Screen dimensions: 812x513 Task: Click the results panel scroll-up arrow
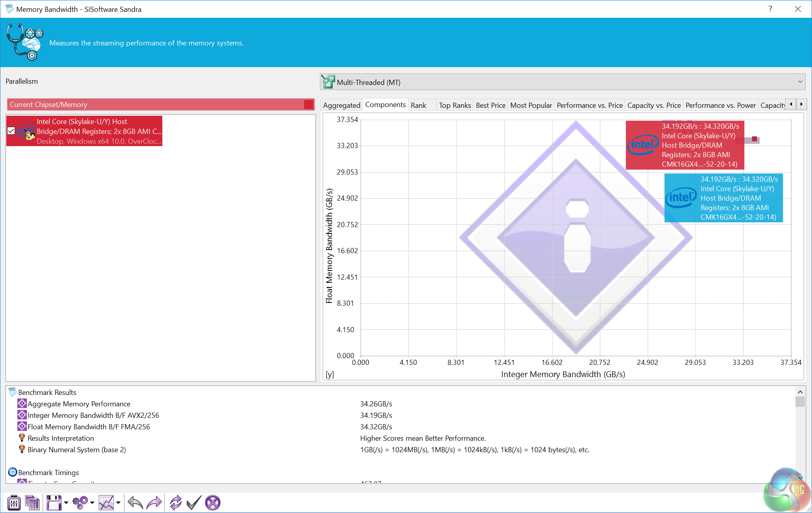(800, 392)
